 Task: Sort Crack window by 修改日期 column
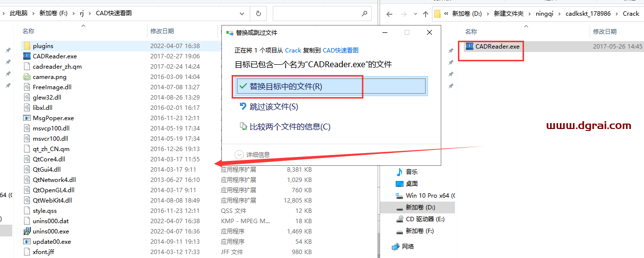click(605, 31)
